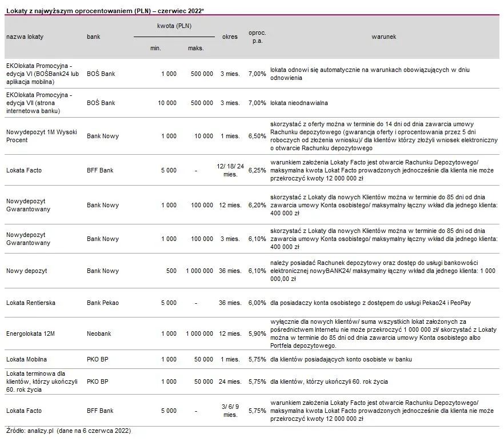Select the 'nazwa lokaty' column header
The width and height of the screenshot is (504, 442).
25,37
